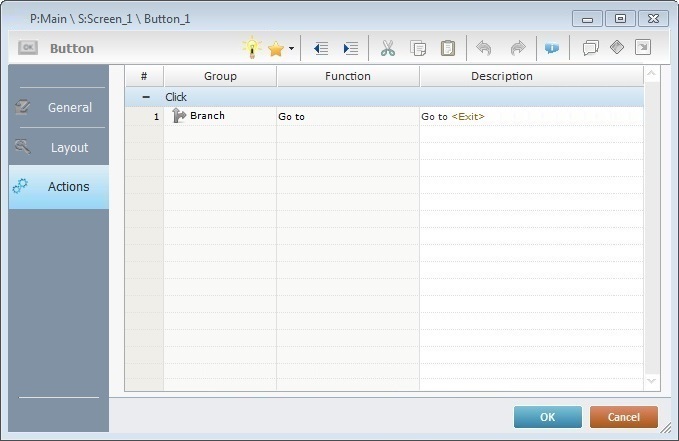Click the blue info bubble icon
The image size is (679, 441).
pyautogui.click(x=552, y=48)
